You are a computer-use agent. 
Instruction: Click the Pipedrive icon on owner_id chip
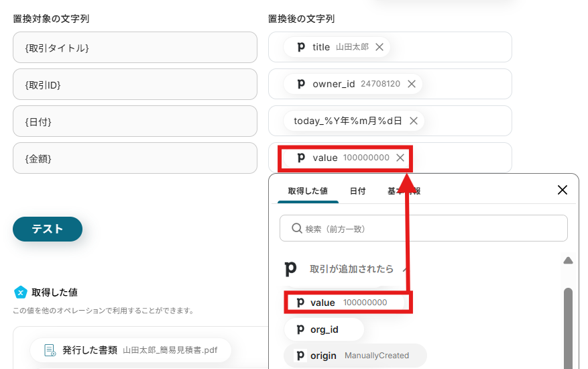click(301, 84)
